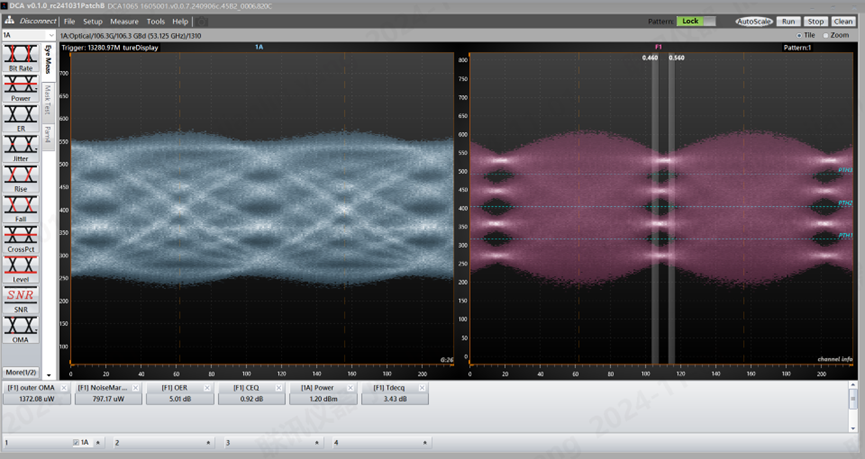The height and width of the screenshot is (459, 865).
Task: Remove the Tdecq measurement result
Action: click(x=423, y=387)
